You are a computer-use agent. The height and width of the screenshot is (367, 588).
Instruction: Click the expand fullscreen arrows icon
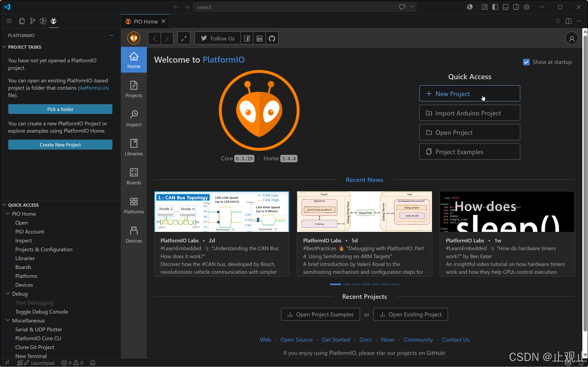pyautogui.click(x=184, y=38)
